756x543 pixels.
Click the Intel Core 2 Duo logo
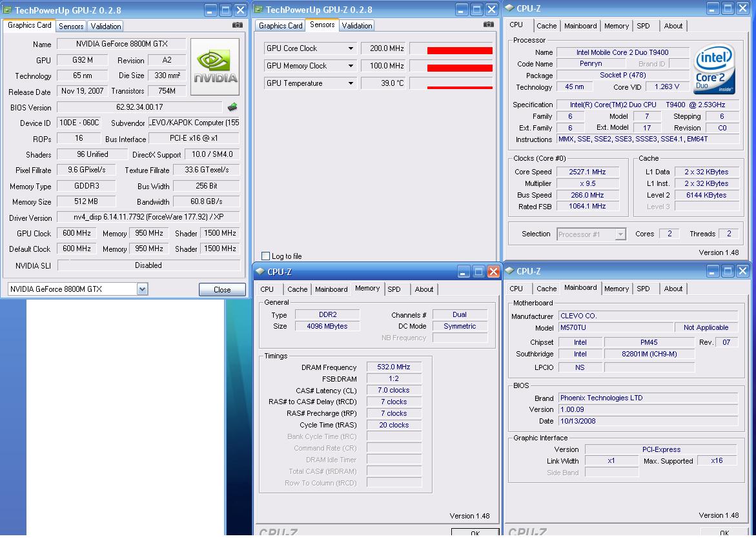coord(714,67)
